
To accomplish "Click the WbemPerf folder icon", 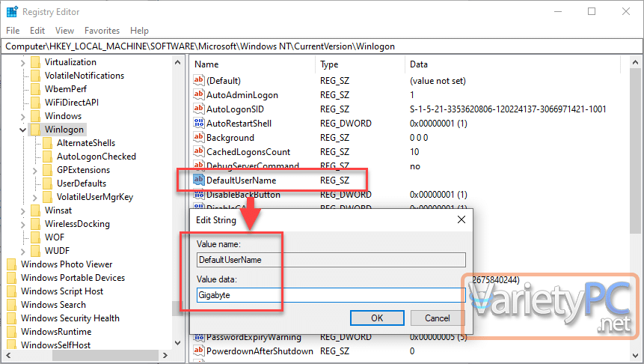I will (x=36, y=89).
